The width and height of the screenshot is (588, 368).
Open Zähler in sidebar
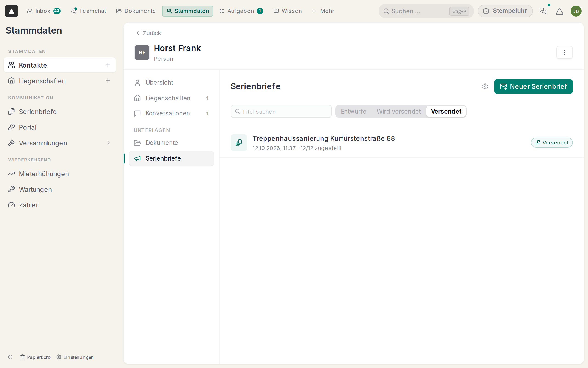[60, 205]
